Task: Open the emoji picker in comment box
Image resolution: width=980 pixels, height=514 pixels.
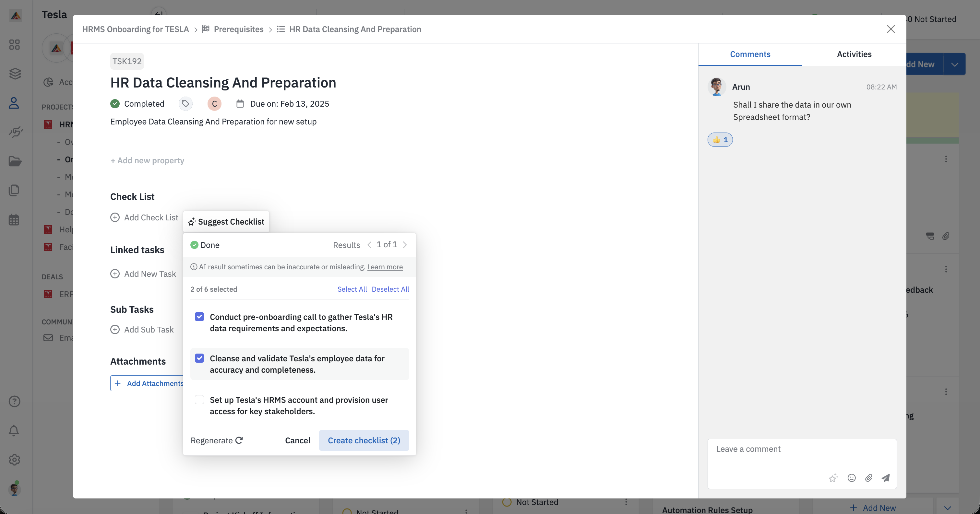Action: coord(851,478)
